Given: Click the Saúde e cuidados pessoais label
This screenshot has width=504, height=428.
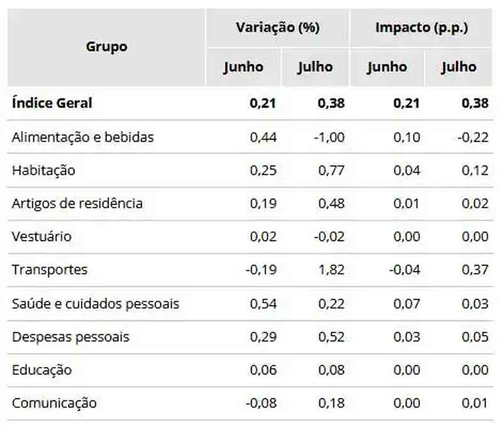Looking at the screenshot, I should pyautogui.click(x=95, y=303).
